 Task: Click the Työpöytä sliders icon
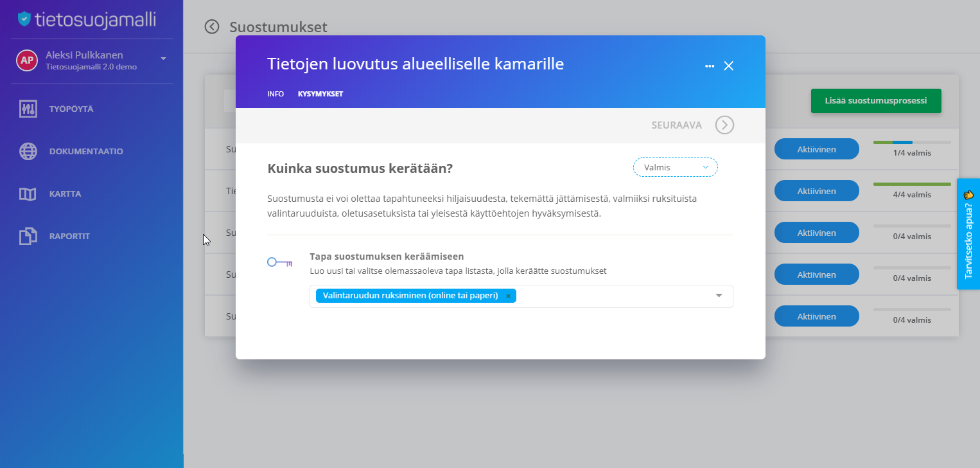coord(28,109)
